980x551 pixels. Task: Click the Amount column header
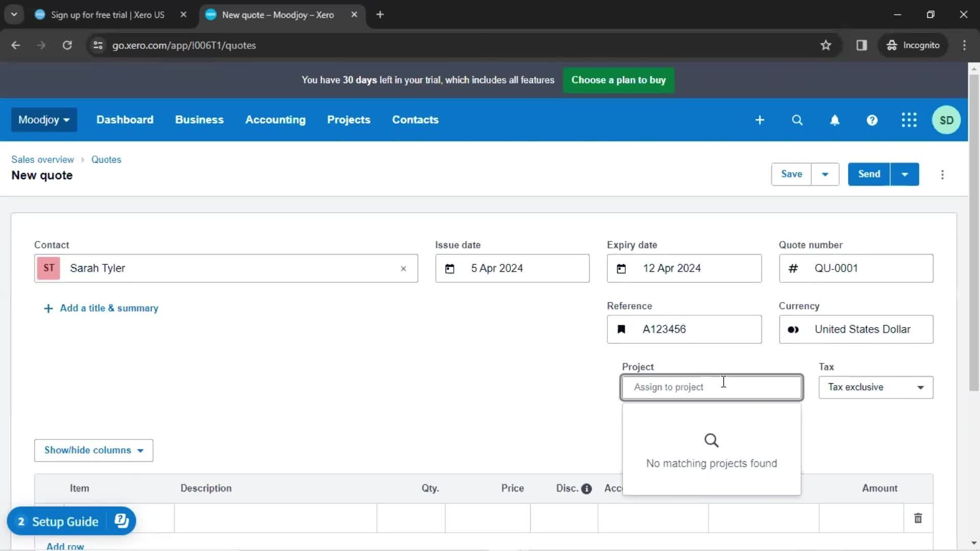pos(879,488)
